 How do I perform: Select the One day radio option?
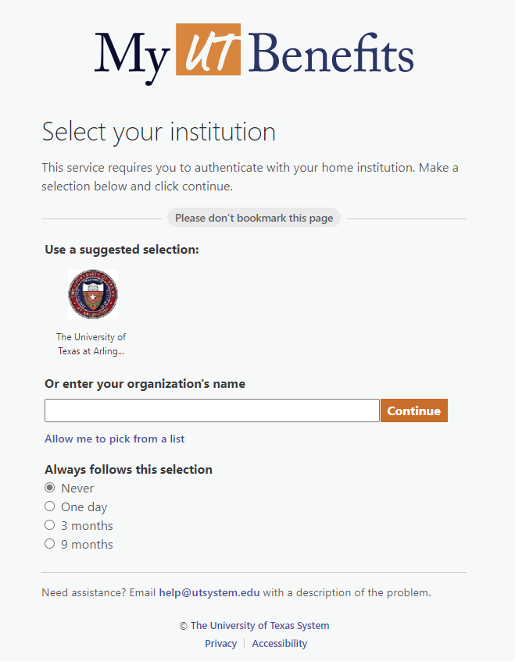coord(50,507)
